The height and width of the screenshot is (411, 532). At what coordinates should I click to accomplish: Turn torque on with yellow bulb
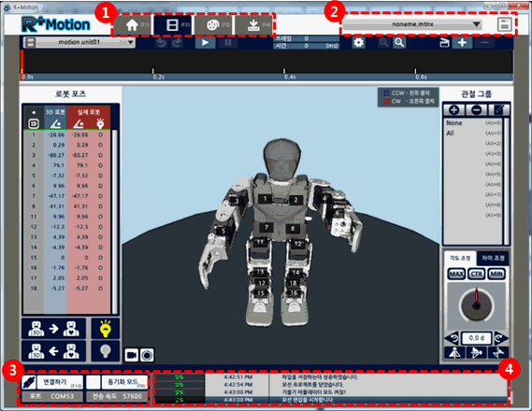pyautogui.click(x=106, y=328)
